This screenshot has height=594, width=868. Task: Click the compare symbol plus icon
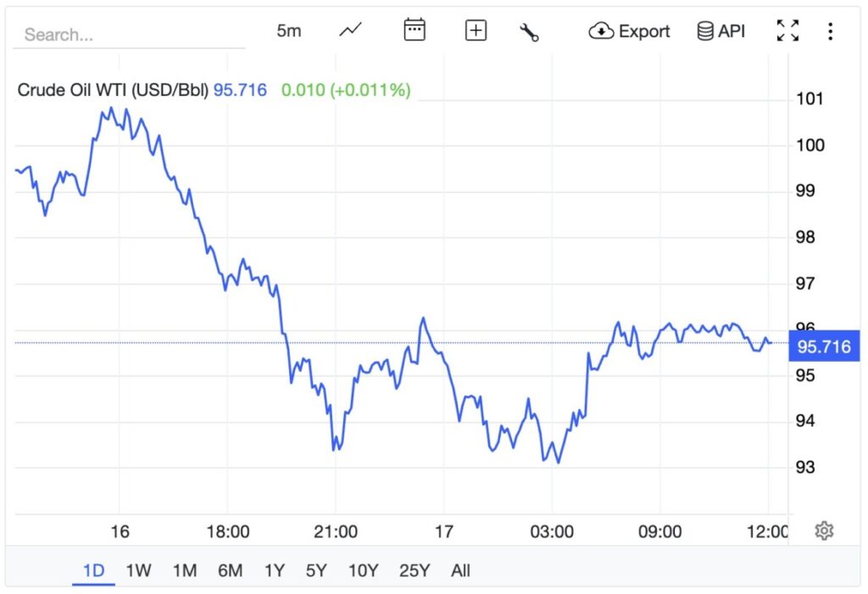point(476,30)
